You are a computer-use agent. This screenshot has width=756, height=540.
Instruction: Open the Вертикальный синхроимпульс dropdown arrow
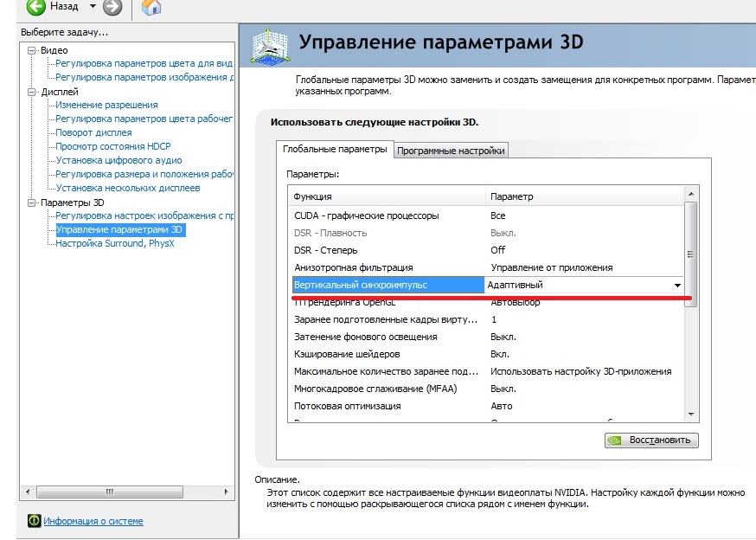click(677, 286)
